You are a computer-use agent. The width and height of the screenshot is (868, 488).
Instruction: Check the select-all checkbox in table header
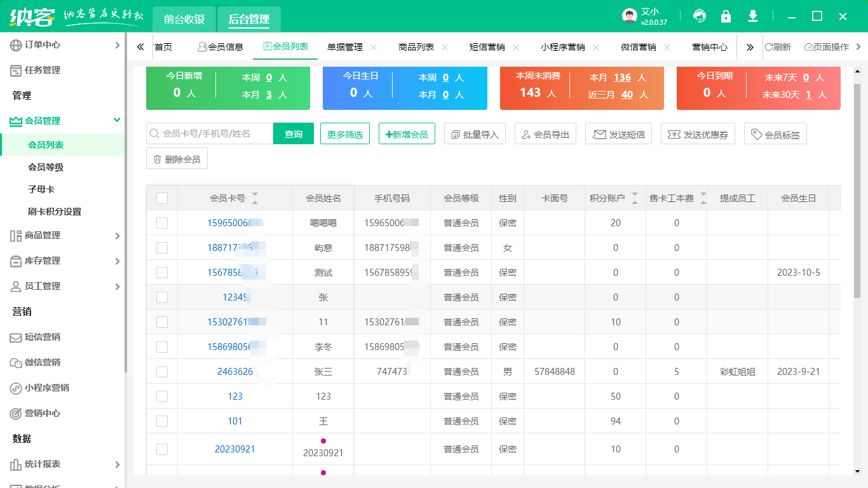pos(162,198)
